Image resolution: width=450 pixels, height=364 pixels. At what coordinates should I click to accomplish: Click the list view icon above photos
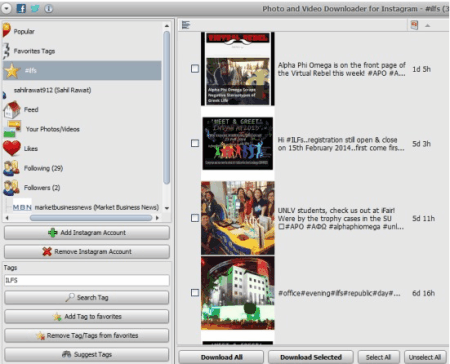tap(186, 25)
